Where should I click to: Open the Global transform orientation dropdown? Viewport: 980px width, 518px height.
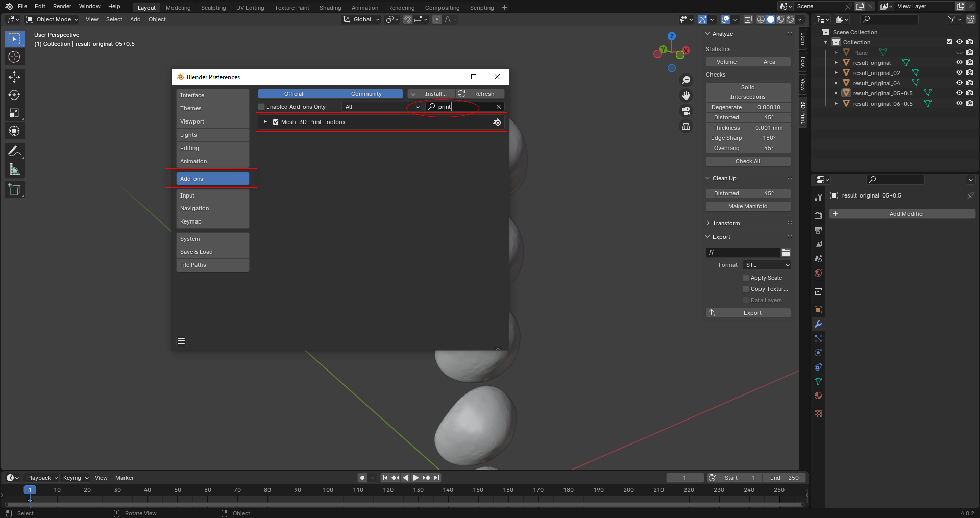(x=361, y=19)
